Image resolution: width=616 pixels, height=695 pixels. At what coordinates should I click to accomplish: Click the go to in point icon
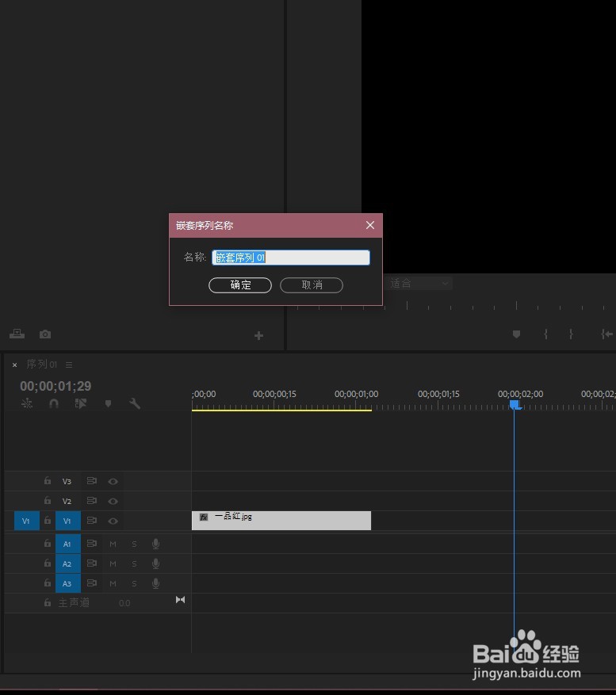606,334
